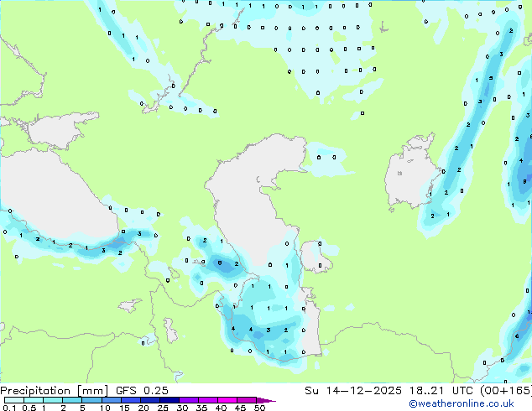This screenshot has width=532, height=411.
Task: Click the '10' legend scale label
Action: 105,408
